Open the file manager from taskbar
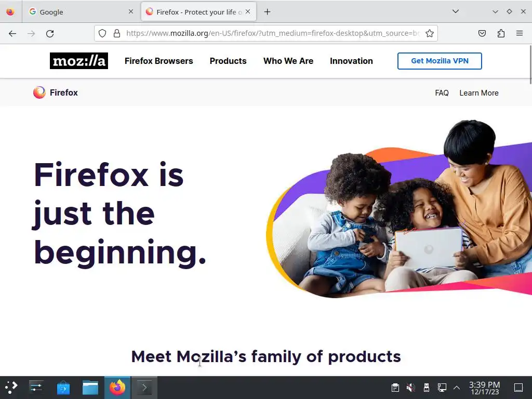 (x=90, y=388)
